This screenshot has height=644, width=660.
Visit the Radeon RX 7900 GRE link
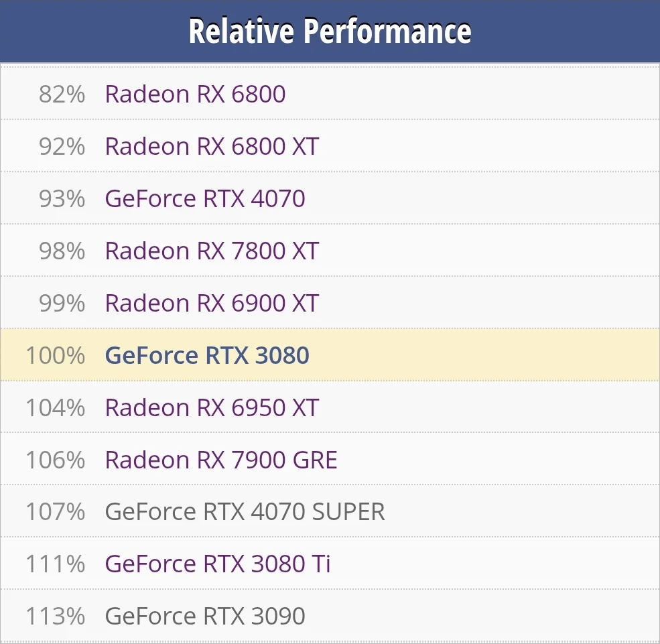tap(221, 460)
